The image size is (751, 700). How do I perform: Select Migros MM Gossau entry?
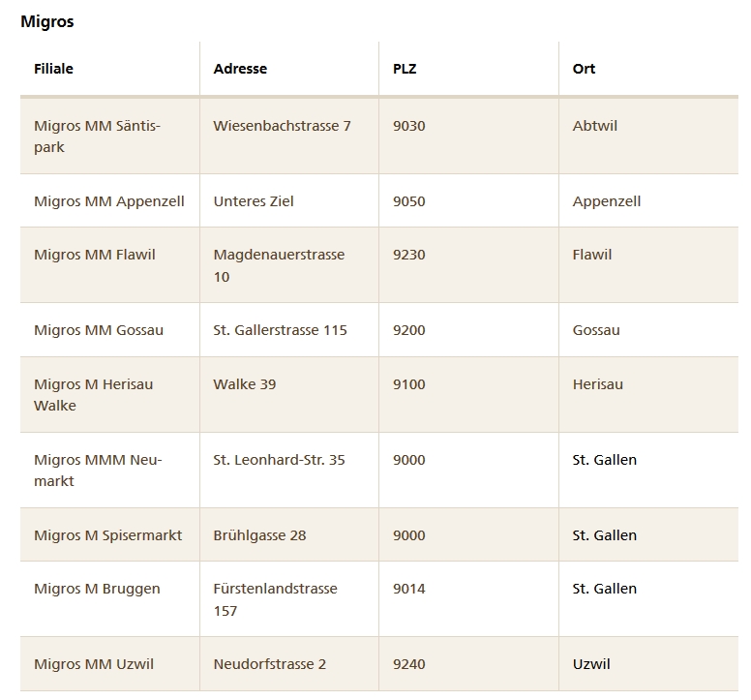click(99, 330)
